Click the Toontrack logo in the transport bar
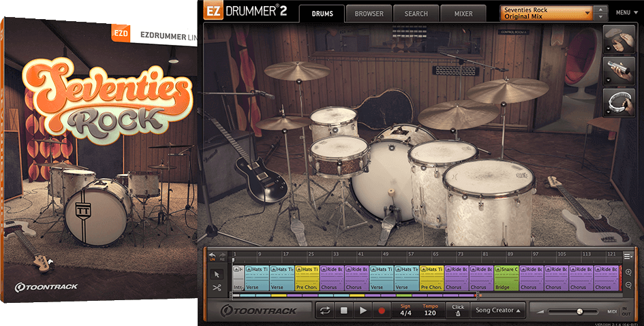 coord(259,311)
